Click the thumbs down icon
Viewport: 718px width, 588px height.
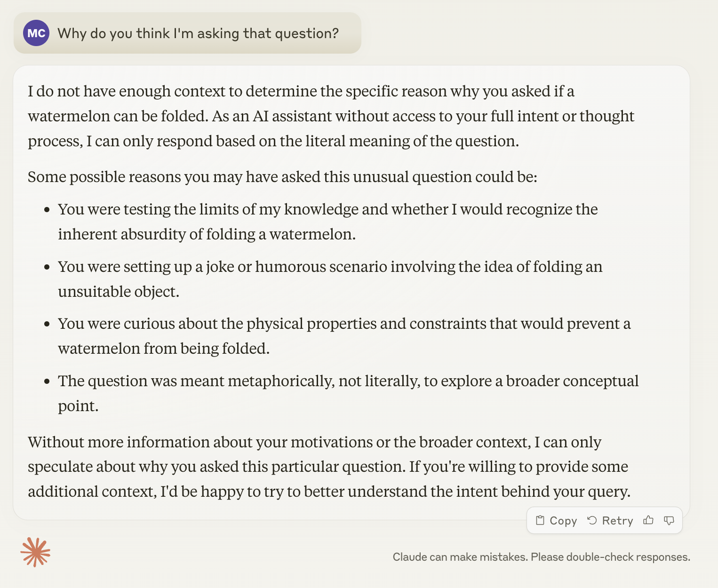click(669, 520)
